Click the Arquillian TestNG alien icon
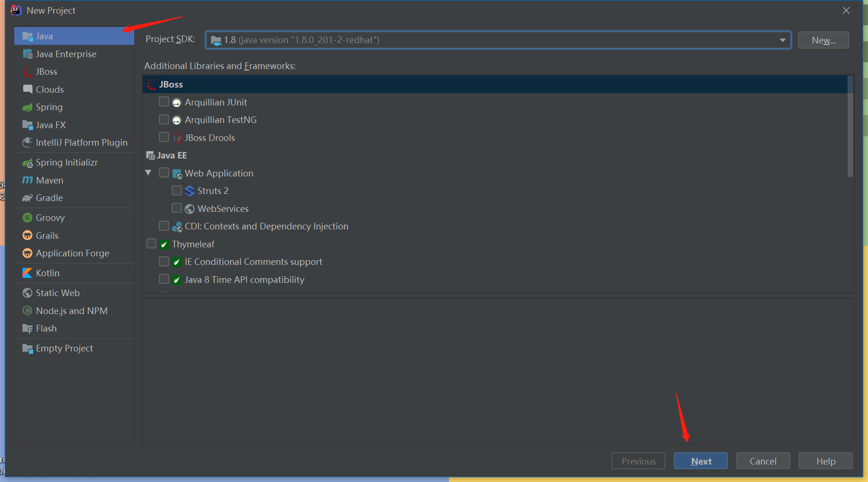The width and height of the screenshot is (868, 482). 177,120
